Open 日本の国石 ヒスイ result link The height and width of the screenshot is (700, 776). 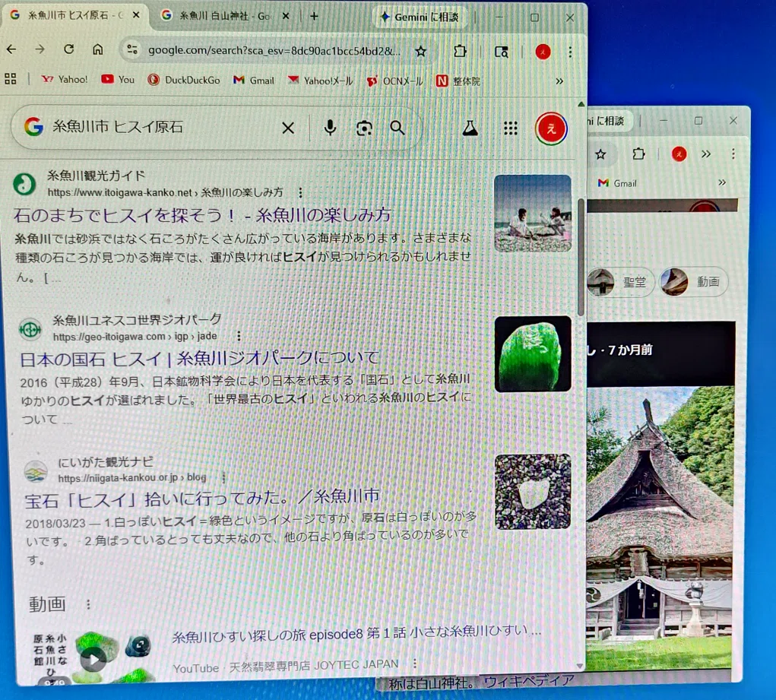point(199,359)
